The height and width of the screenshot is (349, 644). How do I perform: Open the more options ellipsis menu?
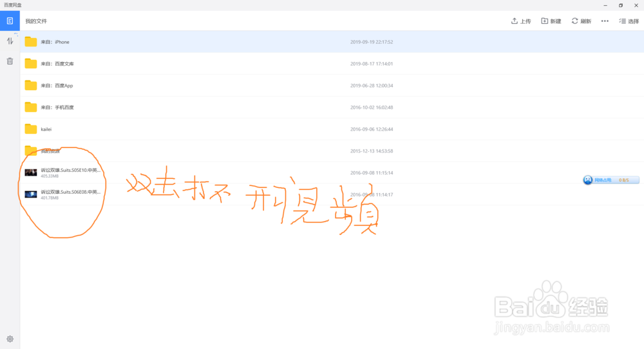click(605, 21)
